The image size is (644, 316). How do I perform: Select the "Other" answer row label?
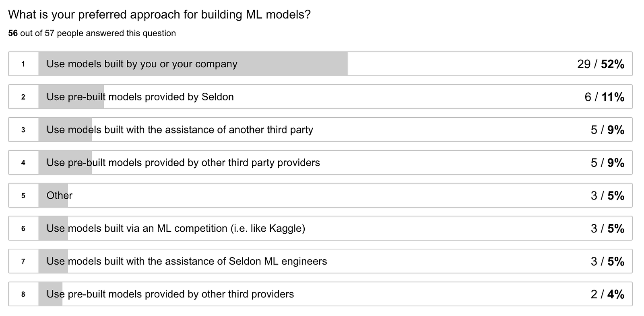[60, 195]
